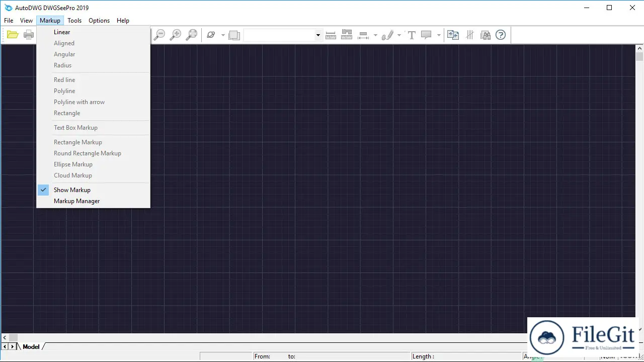Switch to the Model layout tab

pos(31,346)
